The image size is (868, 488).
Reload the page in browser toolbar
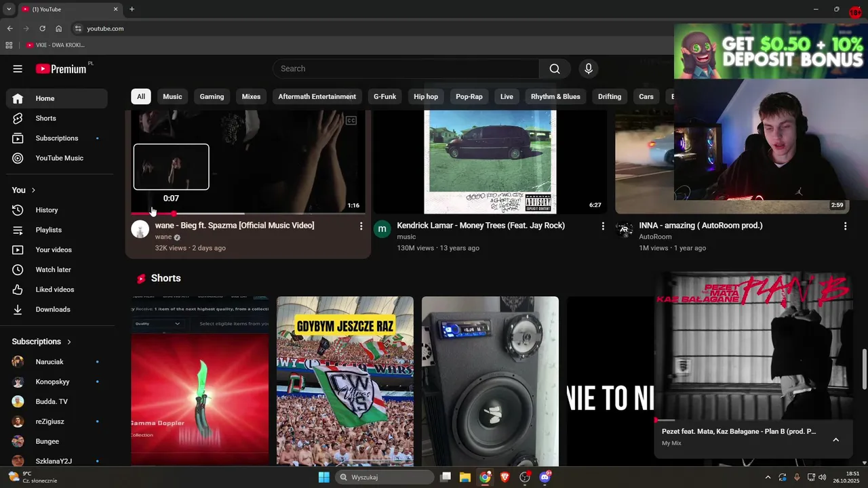(42, 28)
